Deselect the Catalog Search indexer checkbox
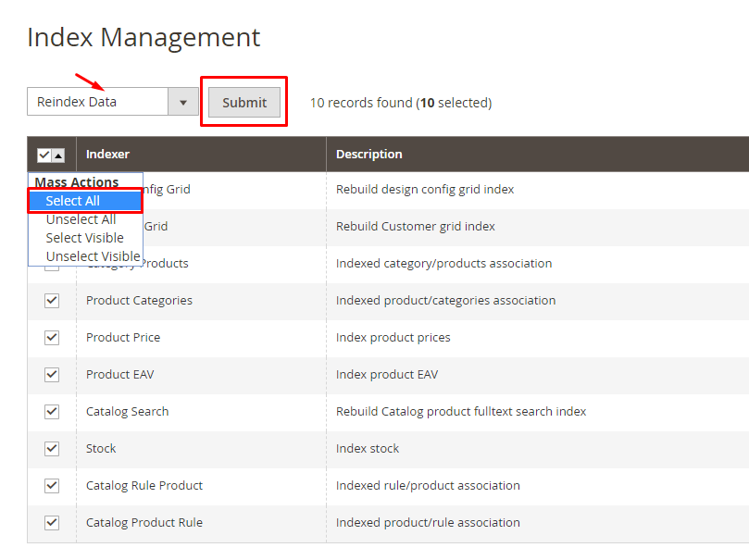The width and height of the screenshot is (749, 560). 52,412
